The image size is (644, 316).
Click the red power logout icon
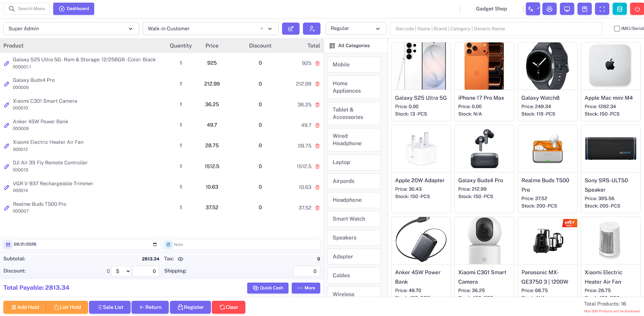(x=637, y=9)
